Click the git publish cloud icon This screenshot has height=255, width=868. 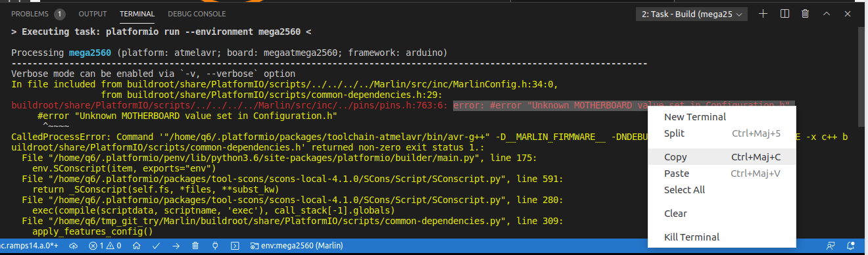(74, 246)
